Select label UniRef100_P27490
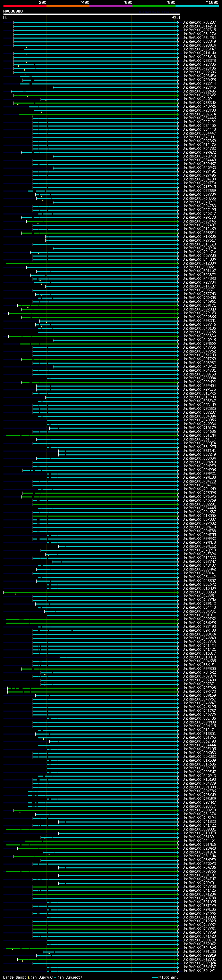 (x=199, y=681)
